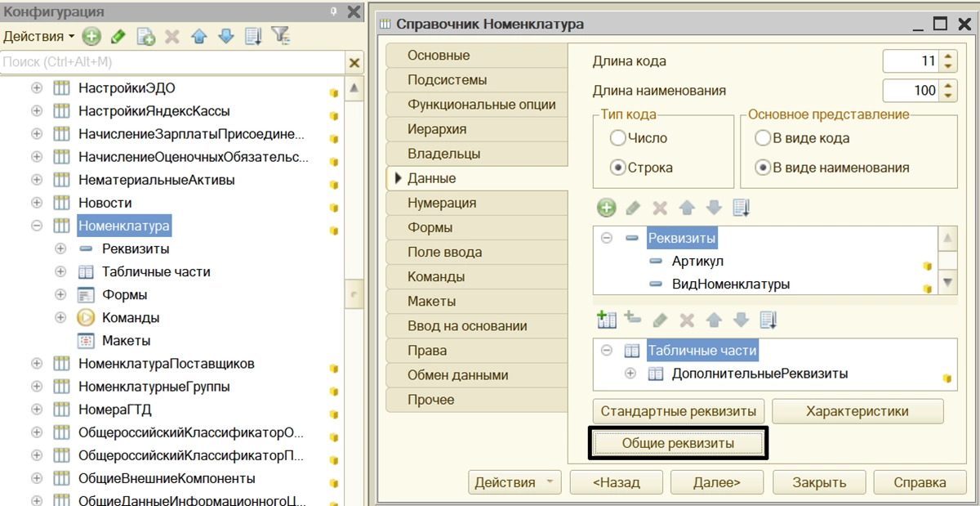The image size is (980, 506).
Task: Move item up with blue arrow in Конфигурация toolbar
Action: 198,36
